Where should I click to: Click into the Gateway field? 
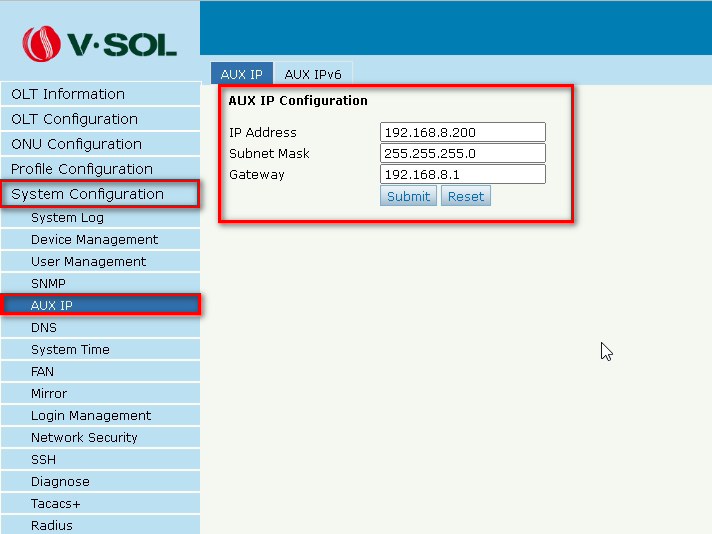coord(462,174)
